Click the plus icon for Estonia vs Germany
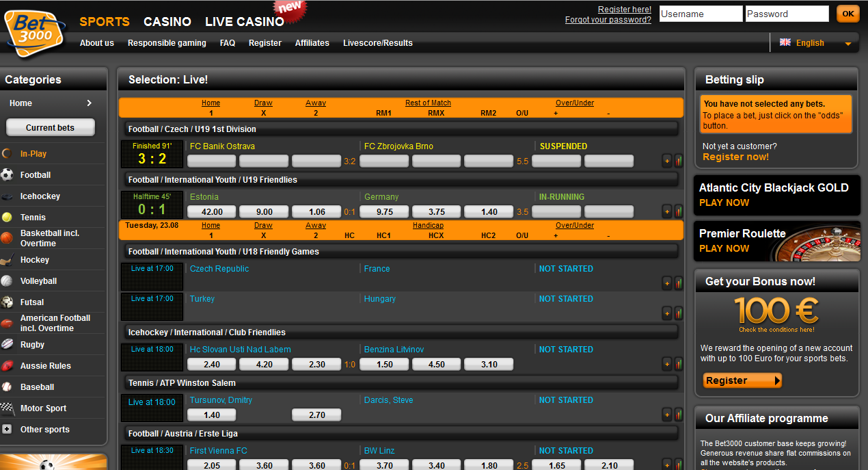This screenshot has height=470, width=868. [667, 212]
